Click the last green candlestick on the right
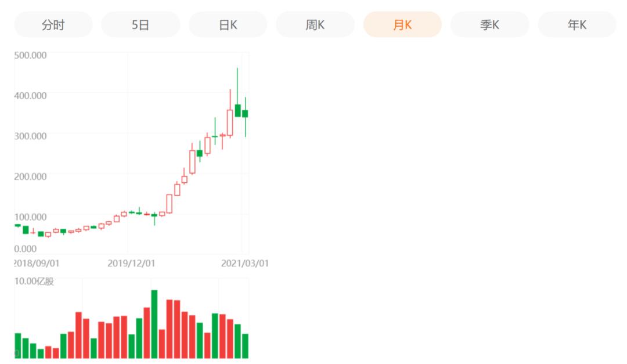 click(x=245, y=114)
